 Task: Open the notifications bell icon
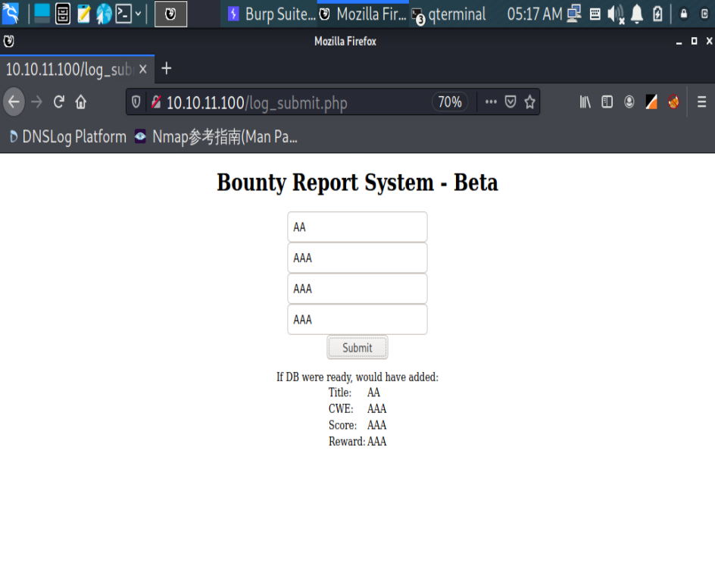click(x=636, y=14)
